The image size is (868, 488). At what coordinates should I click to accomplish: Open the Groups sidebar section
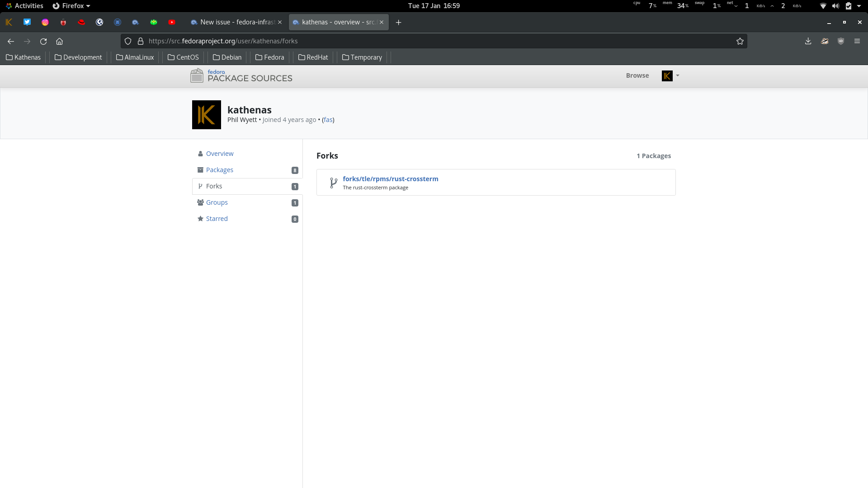pyautogui.click(x=247, y=202)
